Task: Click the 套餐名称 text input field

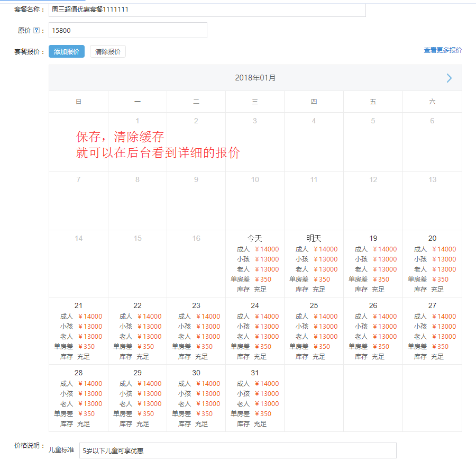Action: click(206, 10)
